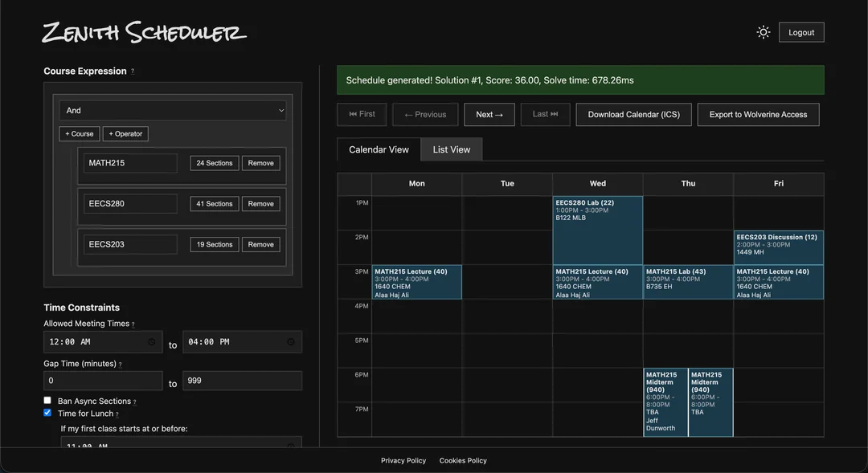Click the help icon next to Time for Lunch
868x473 pixels.
click(117, 413)
